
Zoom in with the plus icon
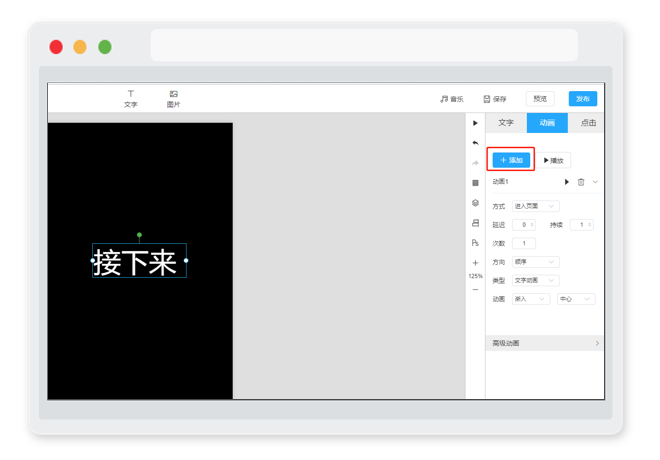(475, 263)
